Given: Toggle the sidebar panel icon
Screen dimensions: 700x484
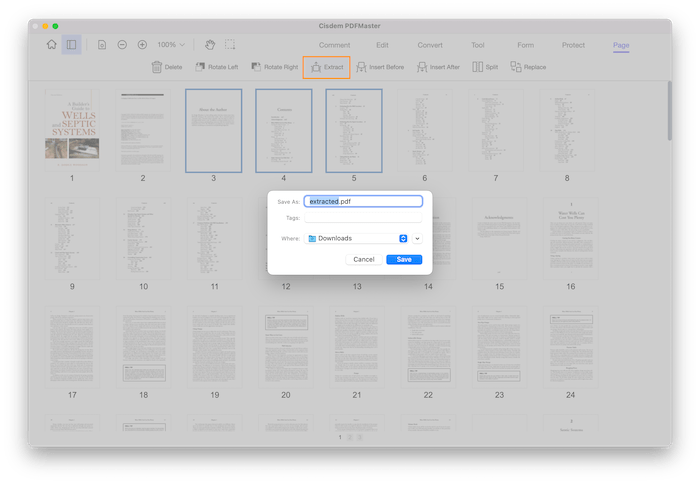Looking at the screenshot, I should point(71,45).
